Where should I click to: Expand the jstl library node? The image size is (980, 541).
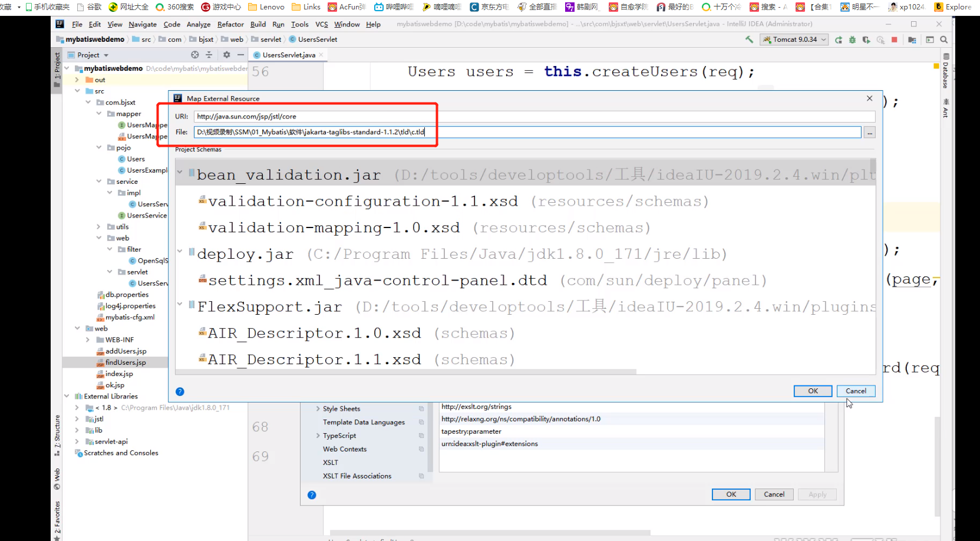[77, 419]
